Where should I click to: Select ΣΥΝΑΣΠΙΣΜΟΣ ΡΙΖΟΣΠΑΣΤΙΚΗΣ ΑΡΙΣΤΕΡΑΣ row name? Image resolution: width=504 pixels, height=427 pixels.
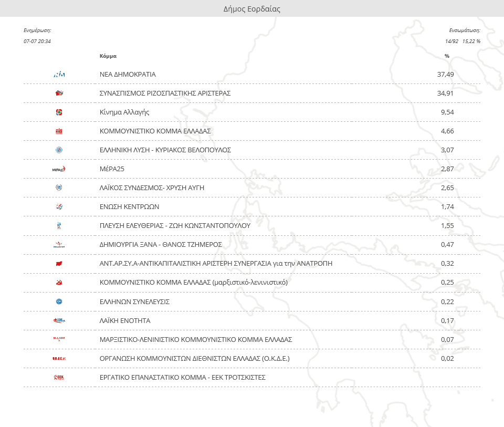click(x=165, y=93)
